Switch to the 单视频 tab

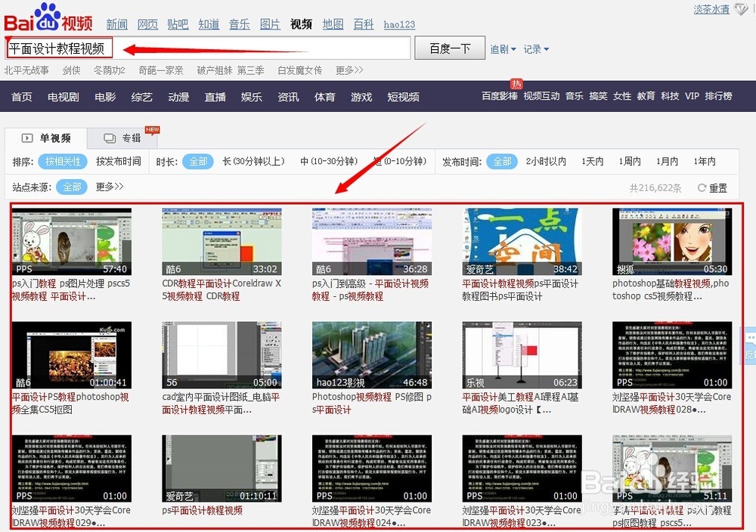pyautogui.click(x=46, y=138)
